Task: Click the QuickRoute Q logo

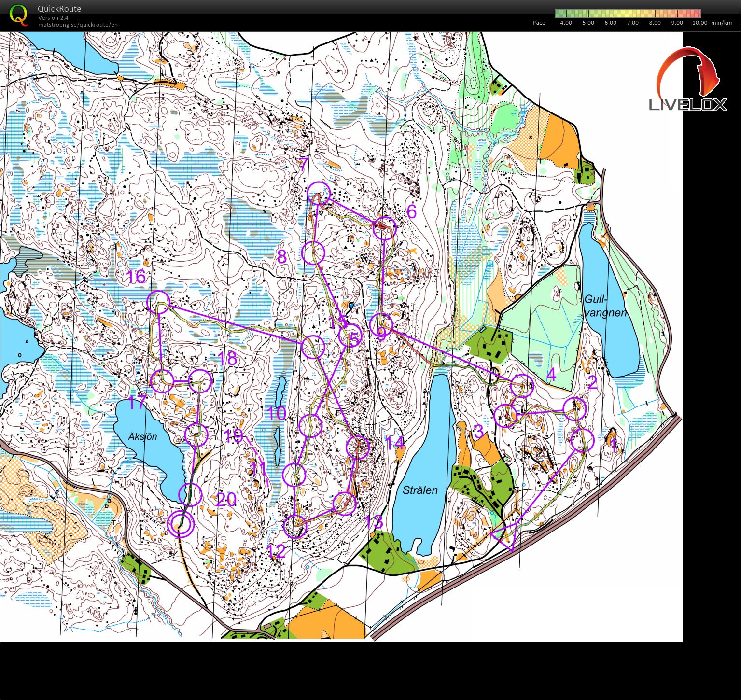Action: pos(19,14)
